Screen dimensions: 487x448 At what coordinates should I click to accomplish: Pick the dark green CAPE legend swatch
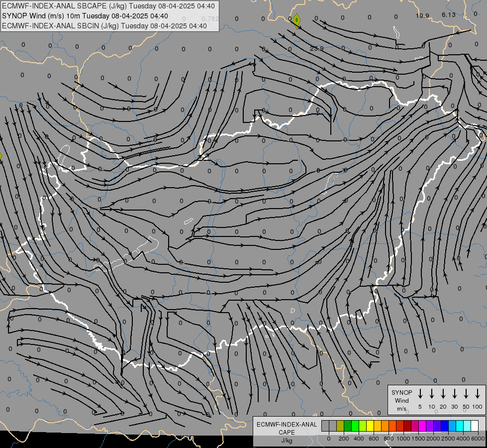point(348,426)
